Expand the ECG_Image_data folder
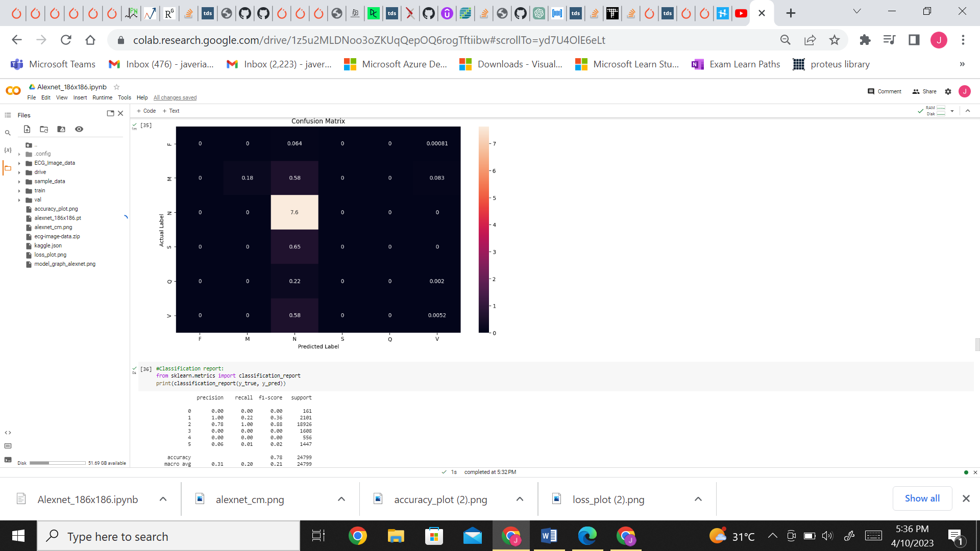Screen dimensions: 980x551 (19, 163)
